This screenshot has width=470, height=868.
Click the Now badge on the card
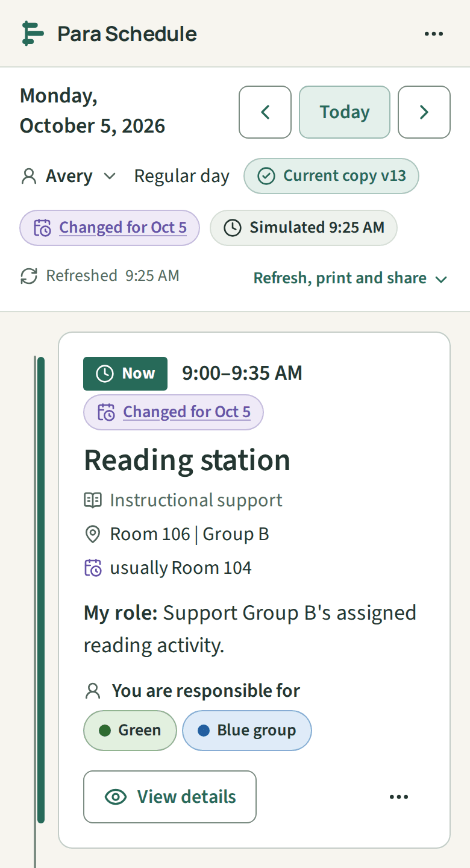click(x=125, y=374)
